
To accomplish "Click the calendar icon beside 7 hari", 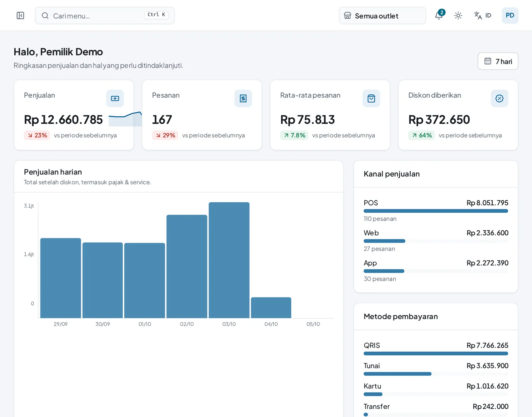I will [488, 61].
